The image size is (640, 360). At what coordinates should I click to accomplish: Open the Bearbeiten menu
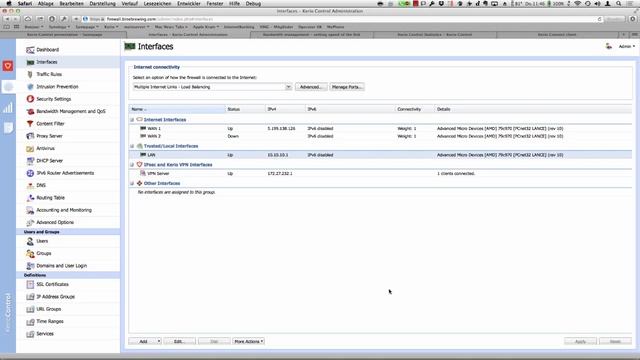pyautogui.click(x=71, y=4)
